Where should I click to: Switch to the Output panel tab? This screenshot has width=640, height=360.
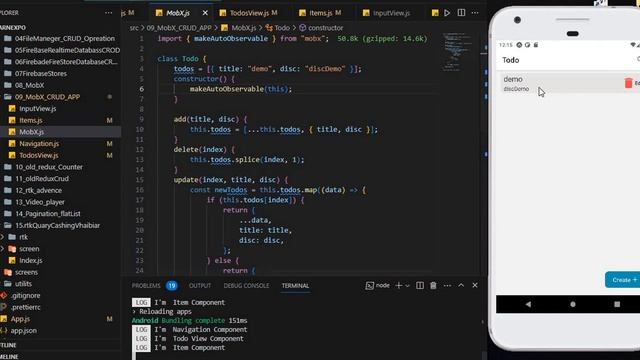click(200, 286)
